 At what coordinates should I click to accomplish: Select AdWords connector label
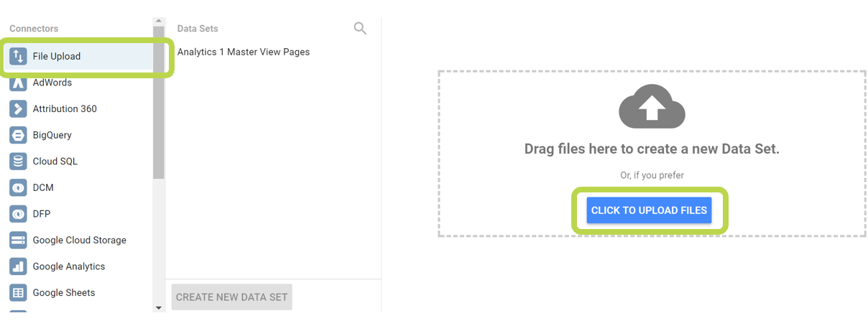(x=52, y=83)
